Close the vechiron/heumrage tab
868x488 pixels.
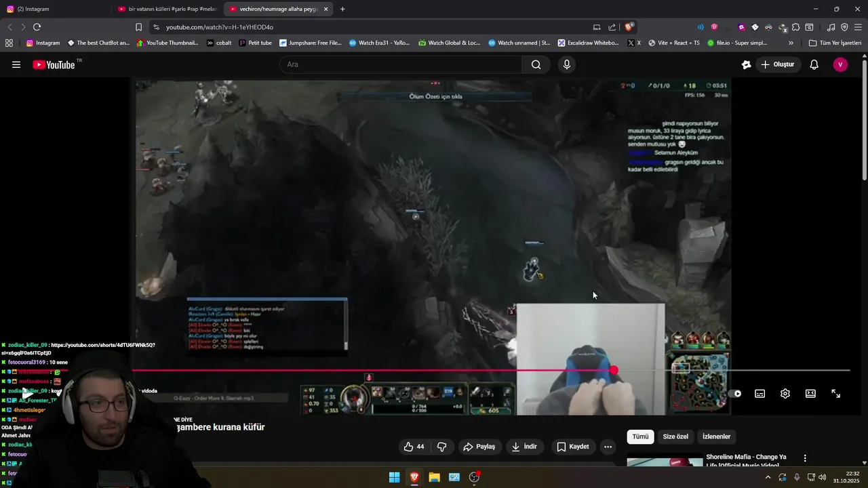[x=326, y=9]
